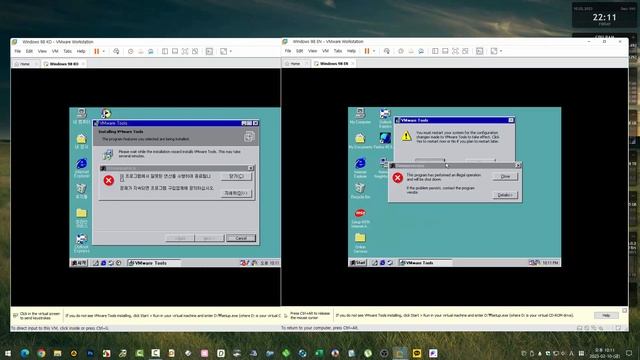Click Help button on VMware hint bar
The width and height of the screenshot is (640, 360).
pos(606,316)
